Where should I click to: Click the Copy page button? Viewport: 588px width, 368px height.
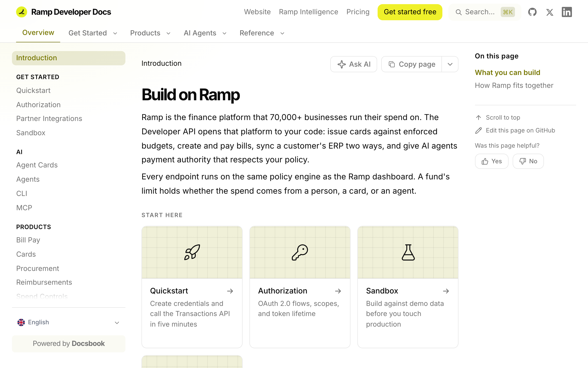412,64
